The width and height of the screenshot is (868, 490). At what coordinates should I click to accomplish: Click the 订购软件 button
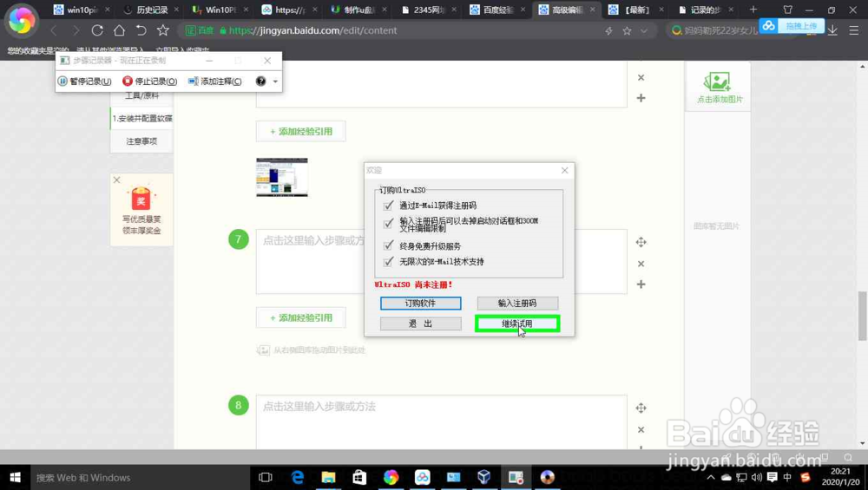420,303
